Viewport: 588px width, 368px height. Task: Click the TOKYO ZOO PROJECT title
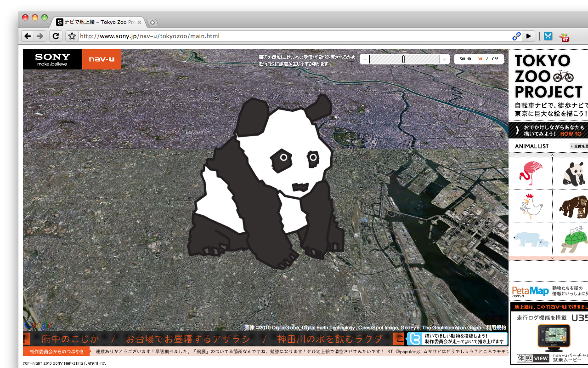point(549,75)
